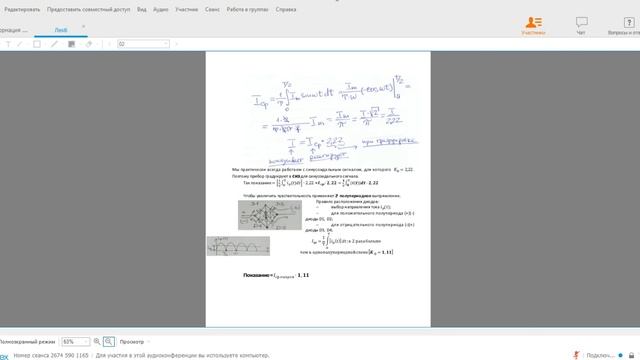
Task: Click the Показание = 1,11 line
Action: click(x=276, y=276)
